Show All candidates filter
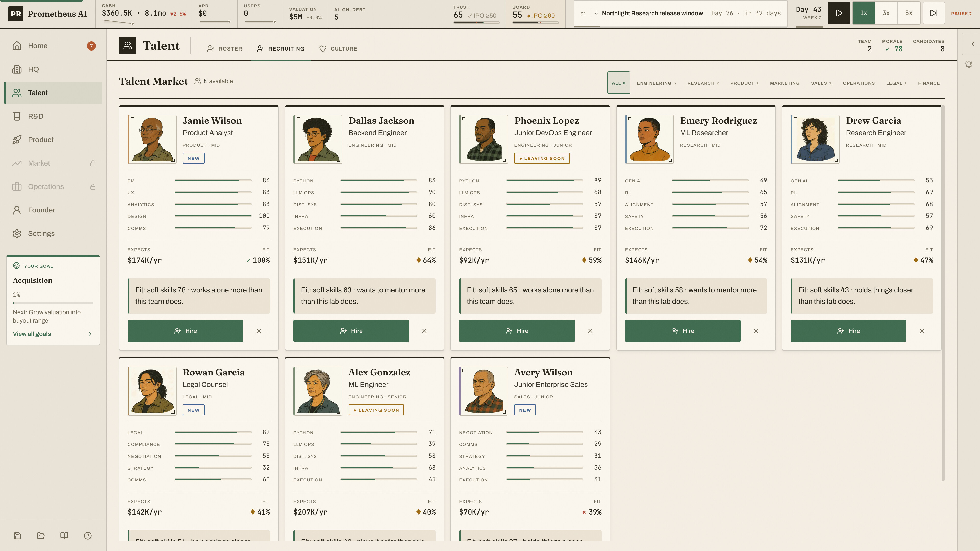Viewport: 980px width, 551px height. pyautogui.click(x=619, y=83)
